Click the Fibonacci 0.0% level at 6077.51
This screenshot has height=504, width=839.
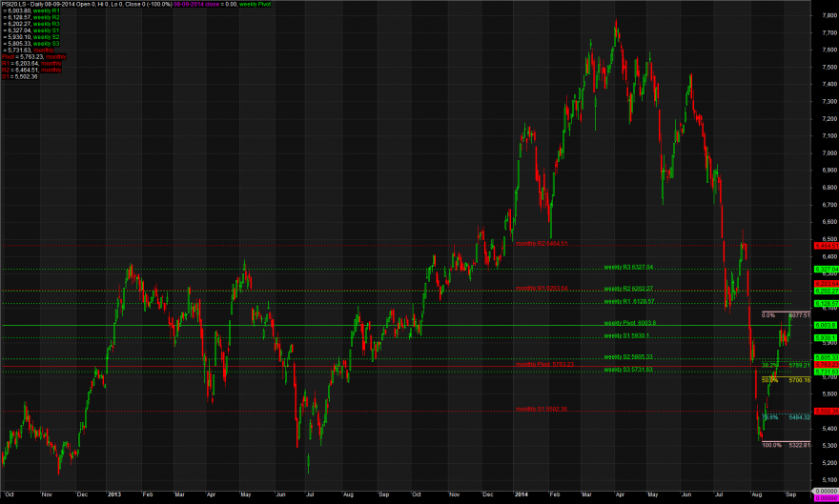(x=786, y=315)
